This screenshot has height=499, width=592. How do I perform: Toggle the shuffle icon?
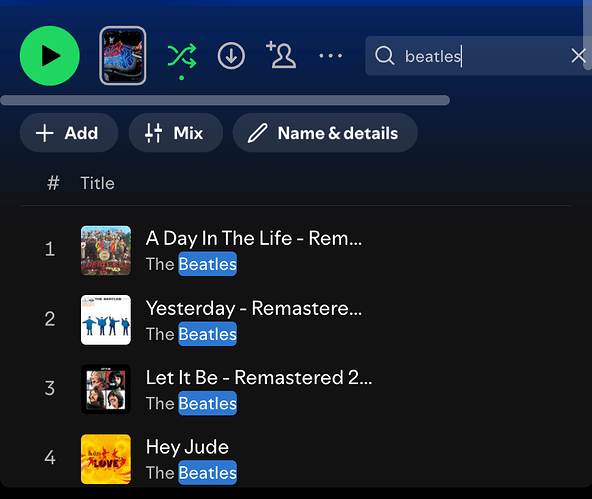[x=182, y=56]
